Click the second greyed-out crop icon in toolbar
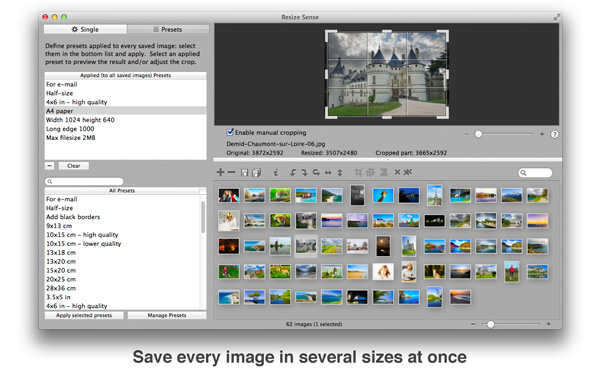Viewport: 600px width, 375px height. click(370, 173)
